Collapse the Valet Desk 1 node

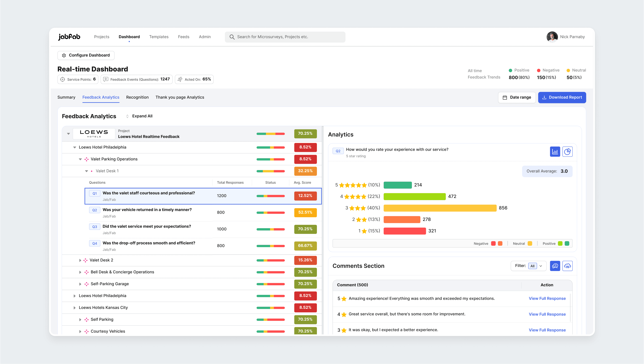(x=87, y=171)
